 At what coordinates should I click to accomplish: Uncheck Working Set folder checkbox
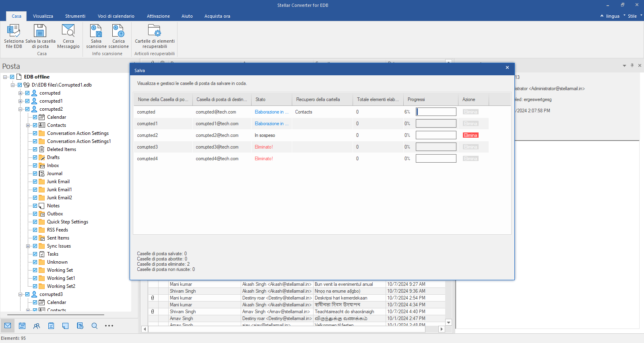(35, 270)
